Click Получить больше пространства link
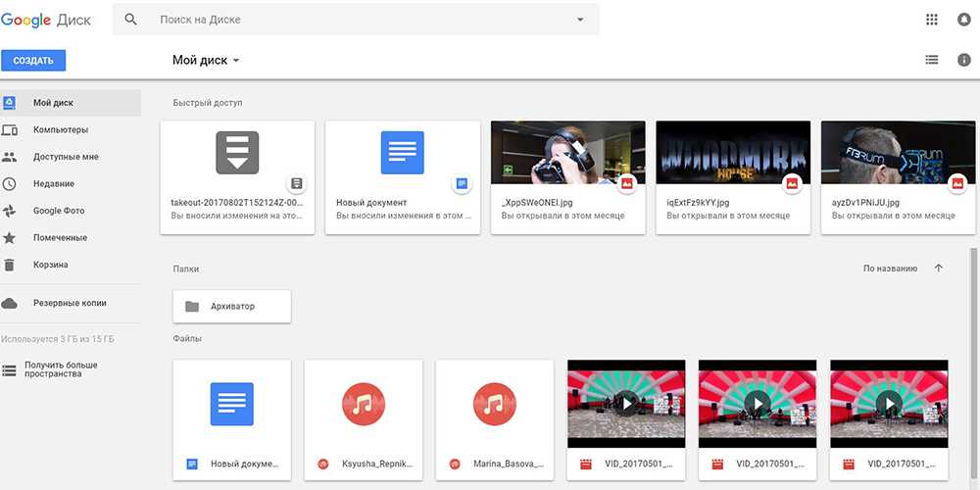 point(59,370)
